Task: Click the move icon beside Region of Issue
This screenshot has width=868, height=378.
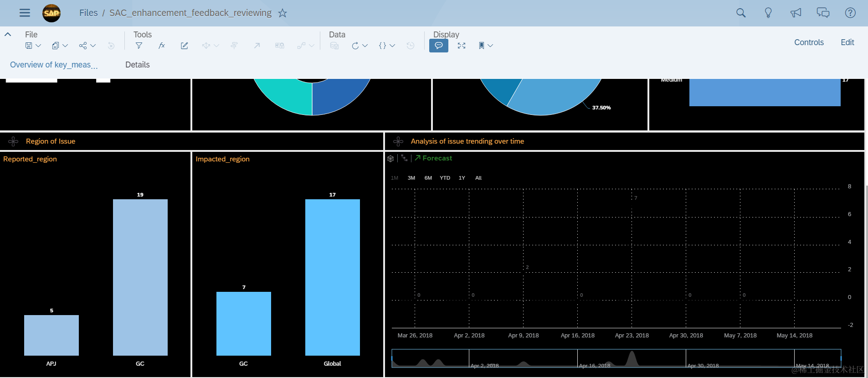Action: [13, 141]
